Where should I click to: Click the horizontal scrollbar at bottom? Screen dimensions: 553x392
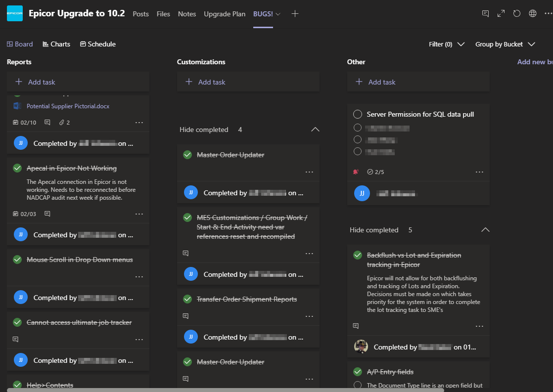[226, 390]
